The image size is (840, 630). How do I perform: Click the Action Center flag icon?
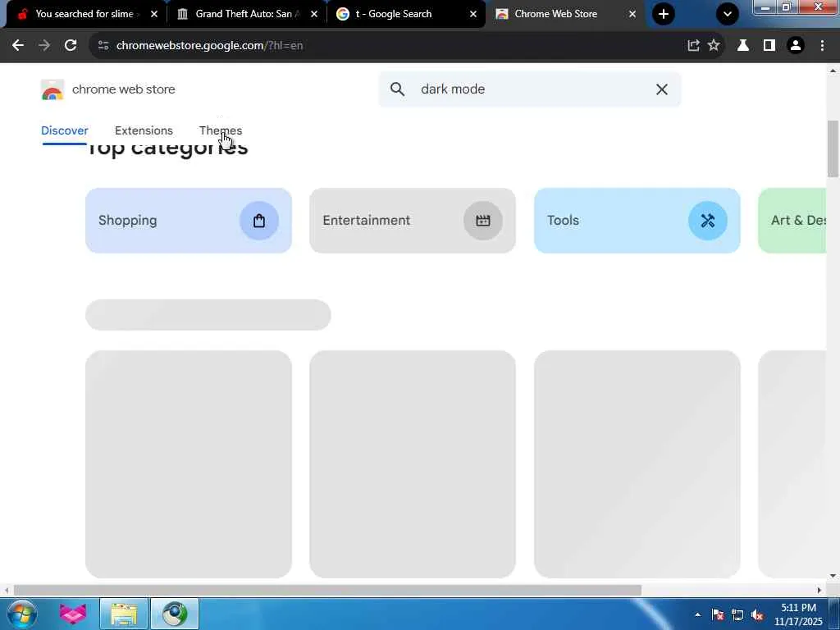tap(718, 615)
